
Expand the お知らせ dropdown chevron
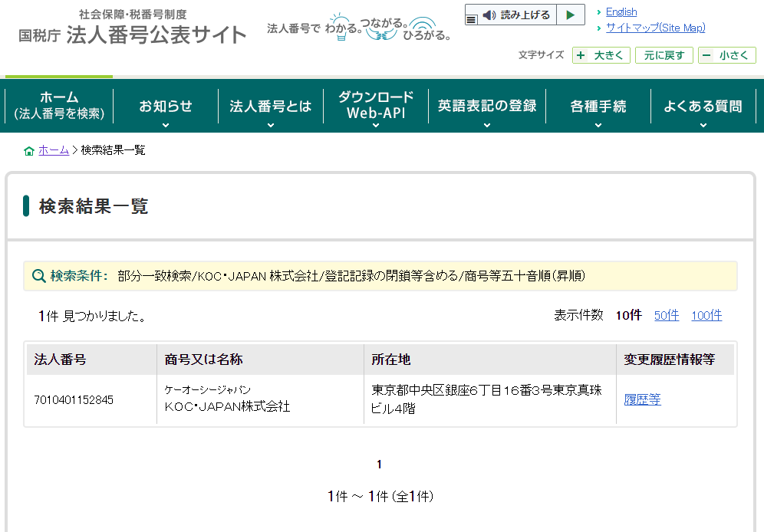point(166,125)
